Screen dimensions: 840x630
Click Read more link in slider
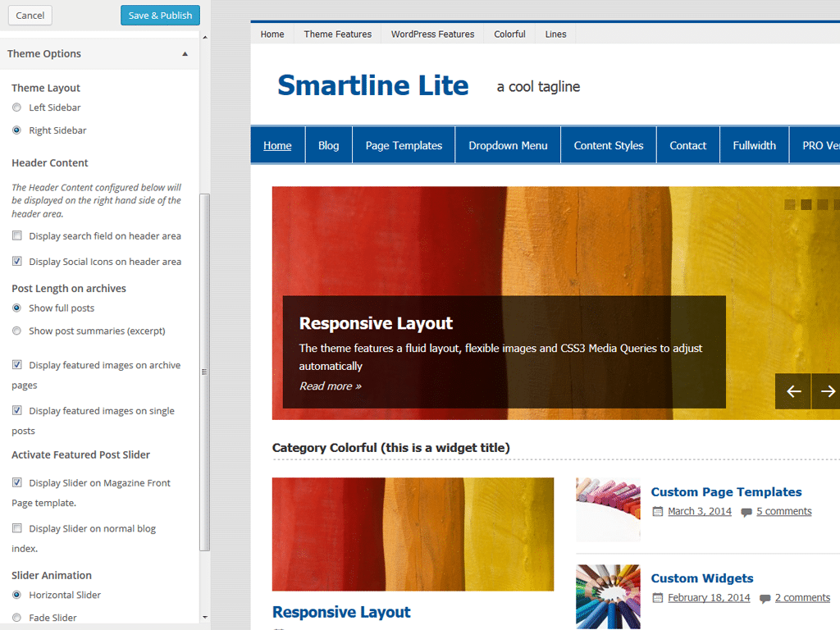click(x=330, y=386)
